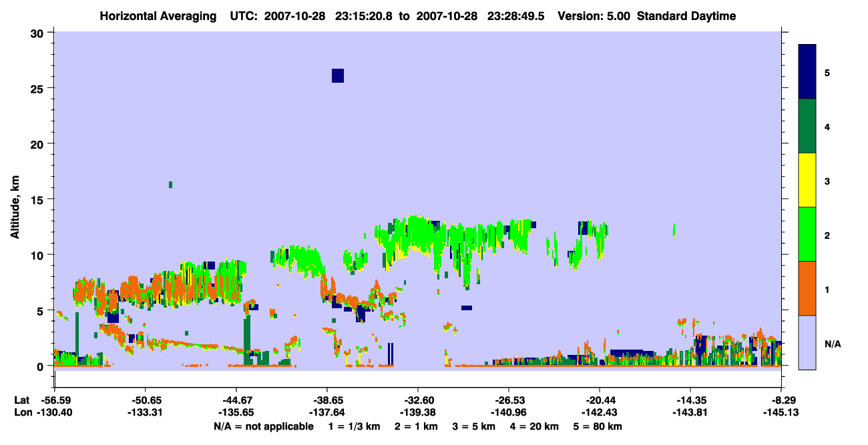Viewport: 868px width, 445px height.
Task: Click the '3 = 5 km' legend note
Action: [475, 426]
